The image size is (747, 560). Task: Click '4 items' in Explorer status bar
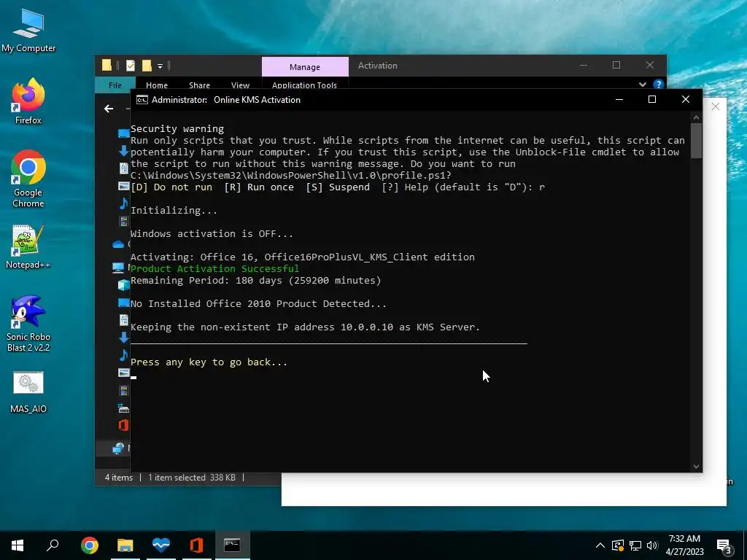[119, 477]
